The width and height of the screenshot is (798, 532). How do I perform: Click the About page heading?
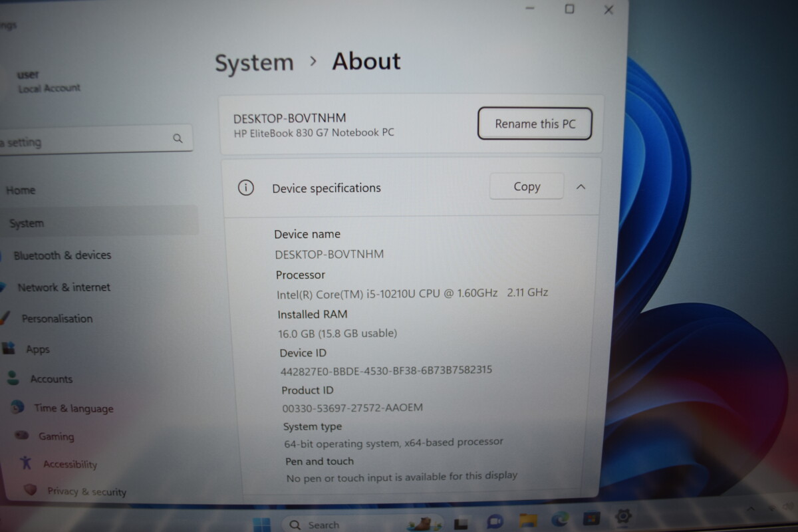[366, 61]
